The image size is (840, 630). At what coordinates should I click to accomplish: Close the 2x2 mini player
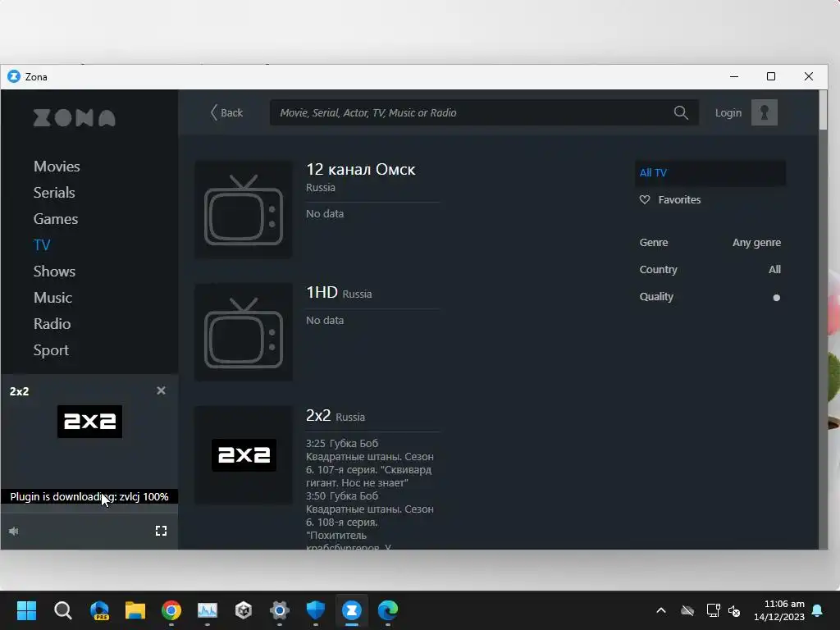(x=161, y=390)
